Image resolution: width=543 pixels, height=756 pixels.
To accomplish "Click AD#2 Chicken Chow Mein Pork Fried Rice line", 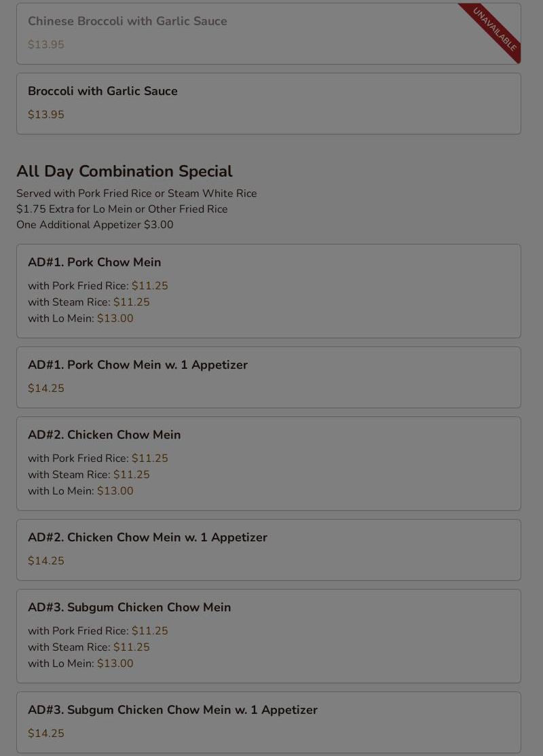I will [x=98, y=458].
